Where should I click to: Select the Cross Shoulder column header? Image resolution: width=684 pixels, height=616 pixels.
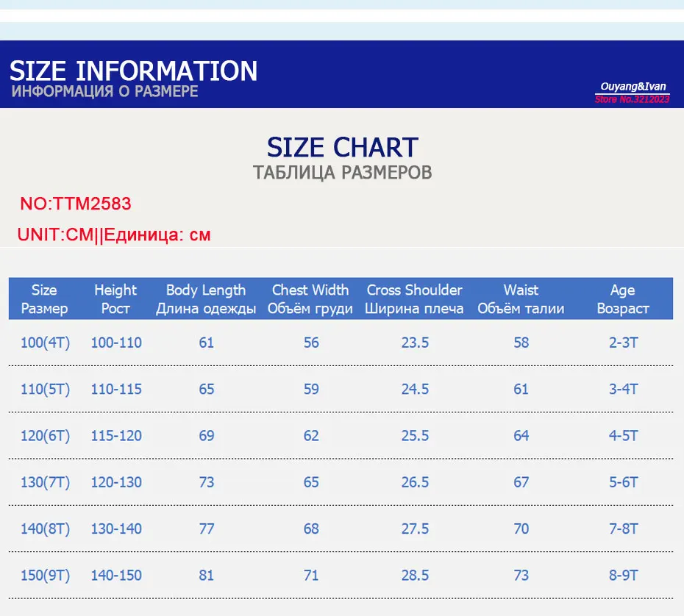414,299
